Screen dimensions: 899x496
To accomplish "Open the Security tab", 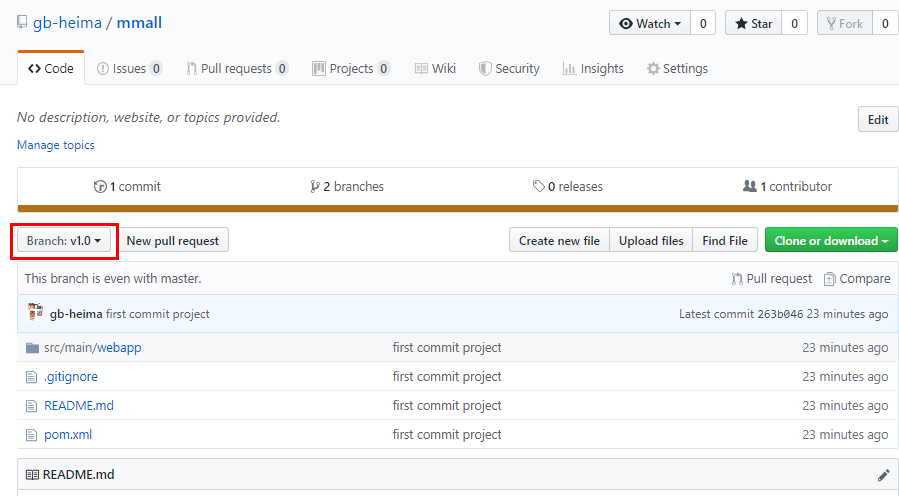I will (509, 68).
